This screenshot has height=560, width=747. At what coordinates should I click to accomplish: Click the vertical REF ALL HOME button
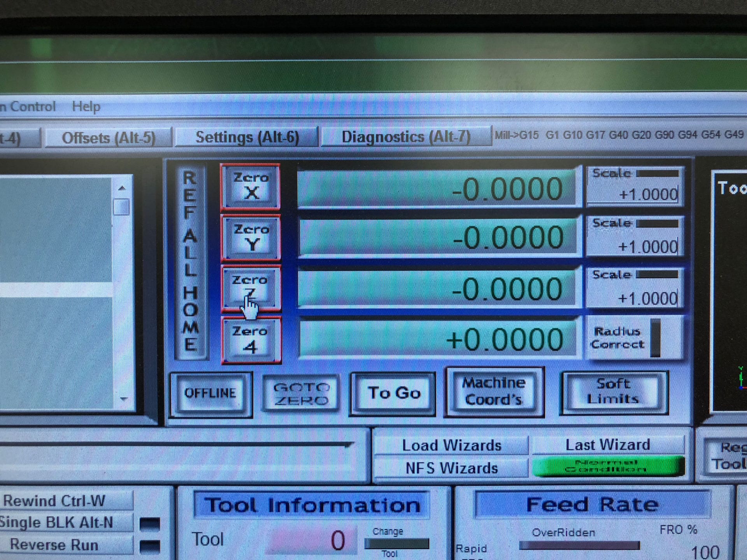(190, 261)
